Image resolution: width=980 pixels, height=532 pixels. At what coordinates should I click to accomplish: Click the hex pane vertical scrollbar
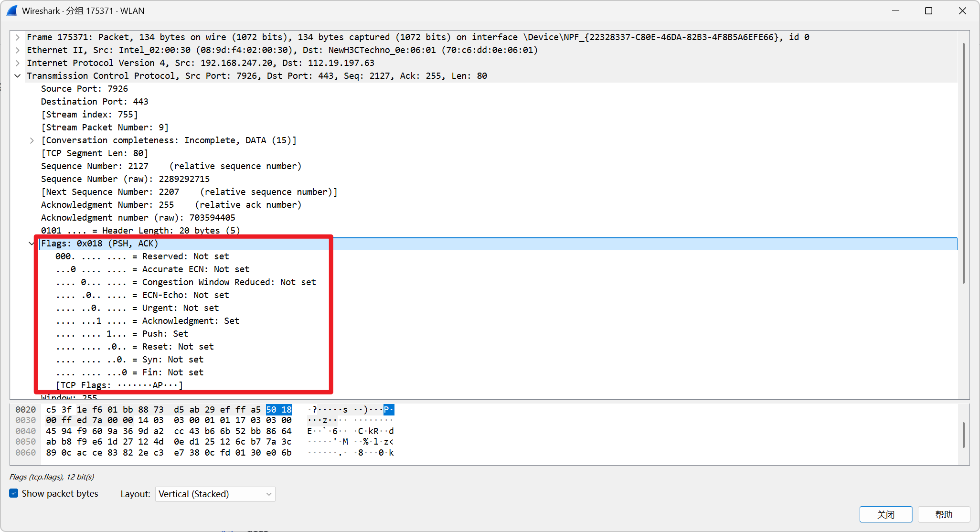(x=963, y=435)
